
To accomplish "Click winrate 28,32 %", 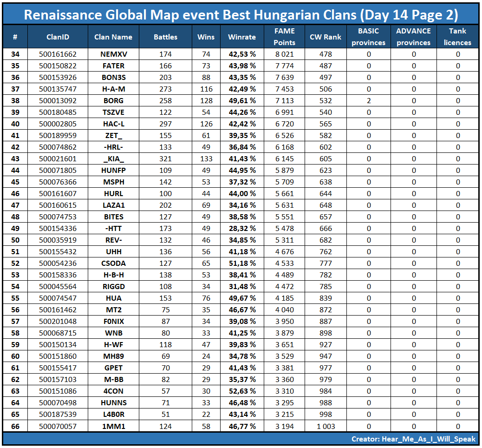I will pos(242,229).
